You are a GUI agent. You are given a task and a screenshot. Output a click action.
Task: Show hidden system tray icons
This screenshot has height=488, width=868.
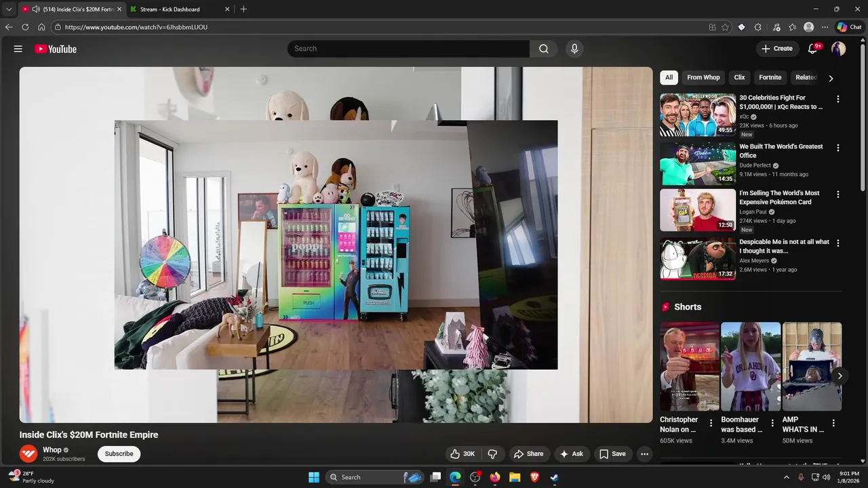[x=787, y=477]
